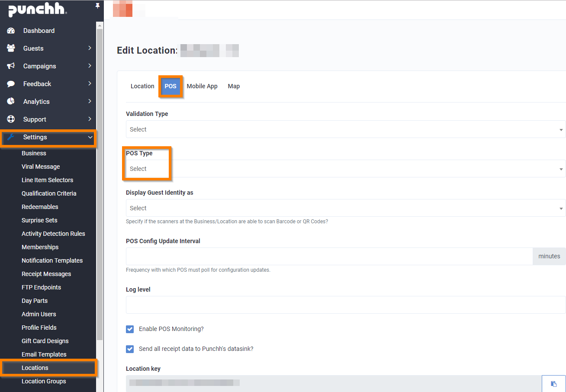
Task: Click the Feedback speech bubble icon
Action: coord(11,84)
